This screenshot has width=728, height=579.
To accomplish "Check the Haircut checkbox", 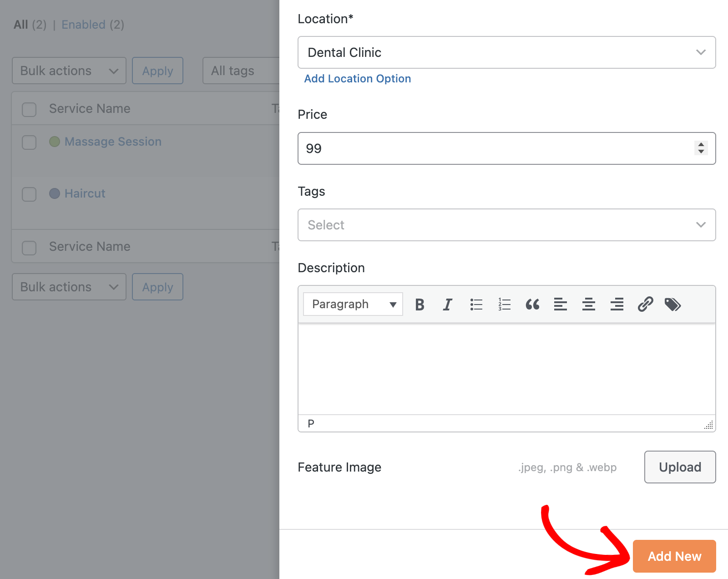I will click(x=29, y=194).
